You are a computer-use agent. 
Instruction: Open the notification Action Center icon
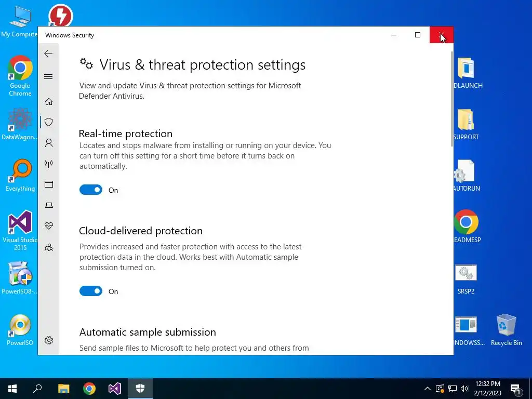coord(516,389)
